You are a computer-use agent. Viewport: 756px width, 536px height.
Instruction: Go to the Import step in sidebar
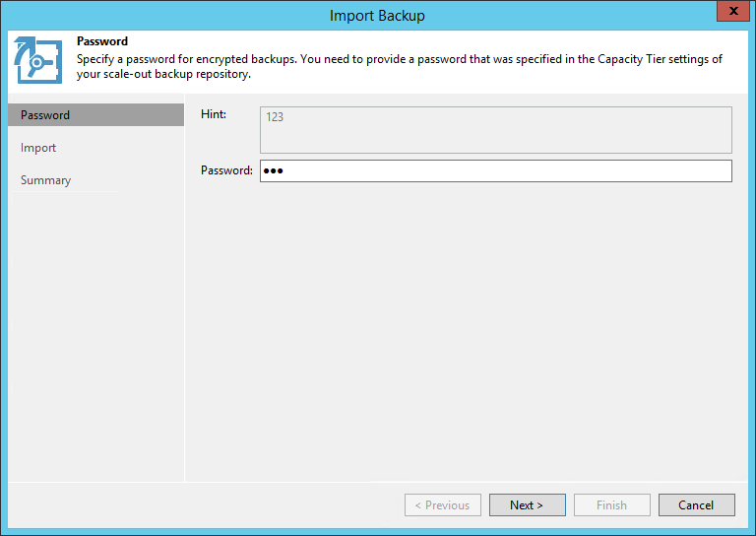(38, 148)
